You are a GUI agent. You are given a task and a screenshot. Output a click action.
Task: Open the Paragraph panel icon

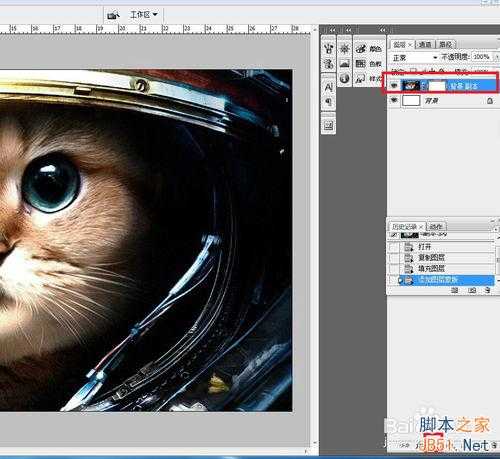328,102
